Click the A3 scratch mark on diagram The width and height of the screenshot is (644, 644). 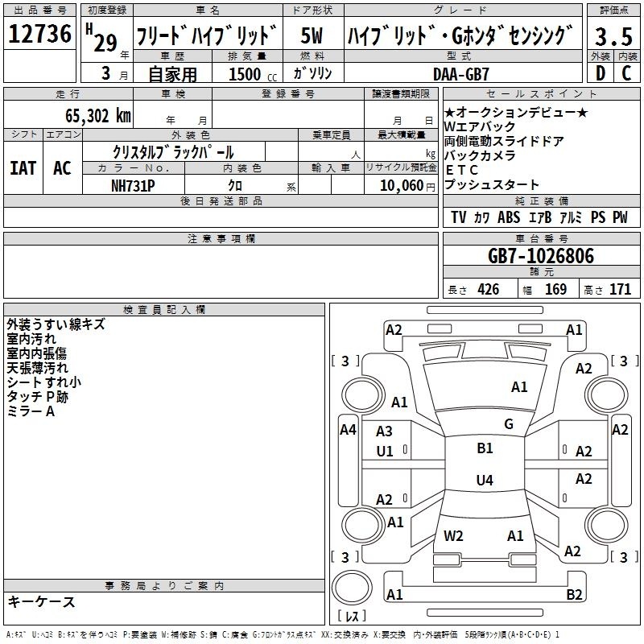[x=385, y=431]
